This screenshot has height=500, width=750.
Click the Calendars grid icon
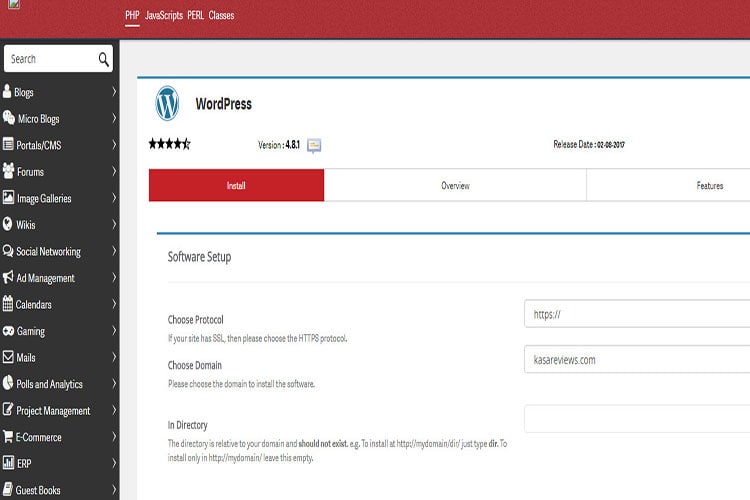pos(8,303)
